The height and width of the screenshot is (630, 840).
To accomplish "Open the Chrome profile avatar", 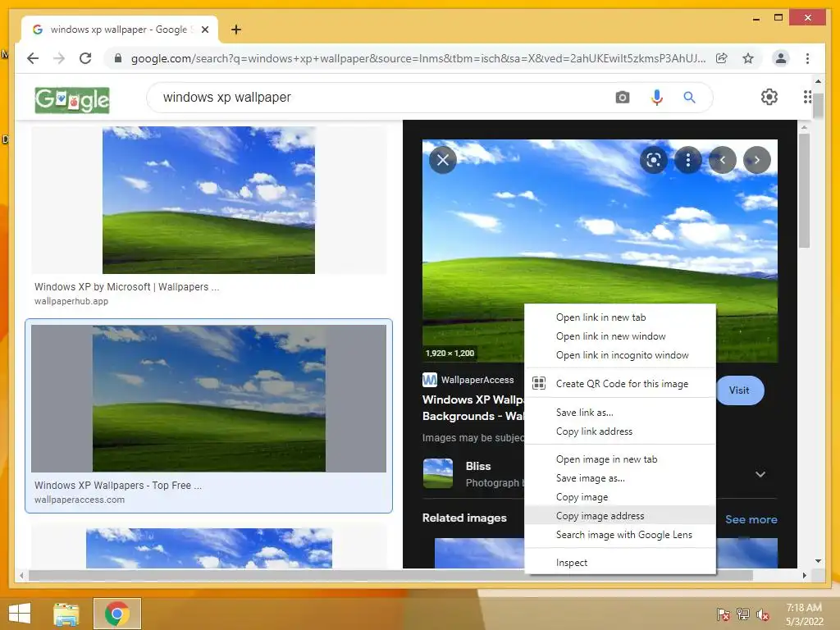I will tap(781, 58).
